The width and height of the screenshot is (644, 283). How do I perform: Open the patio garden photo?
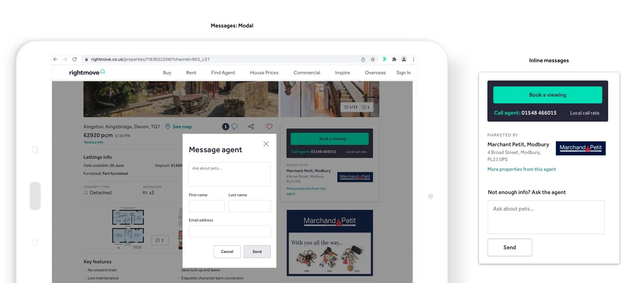pos(181,99)
